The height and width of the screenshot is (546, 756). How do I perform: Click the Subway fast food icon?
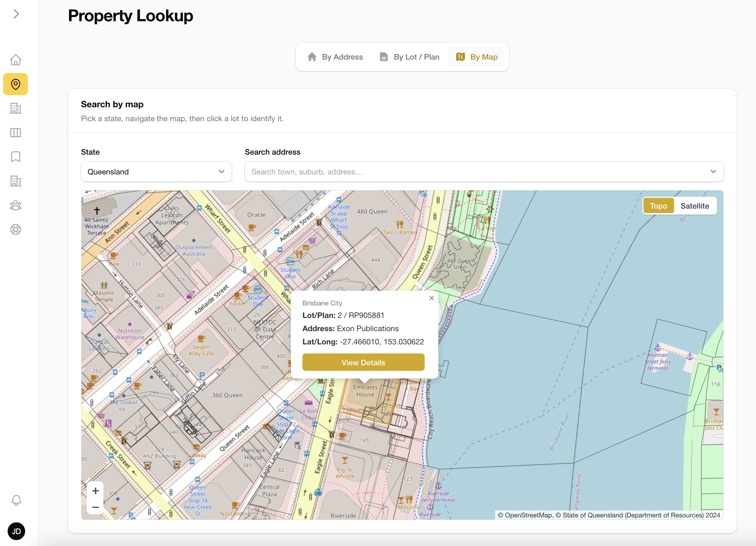pyautogui.click(x=196, y=447)
